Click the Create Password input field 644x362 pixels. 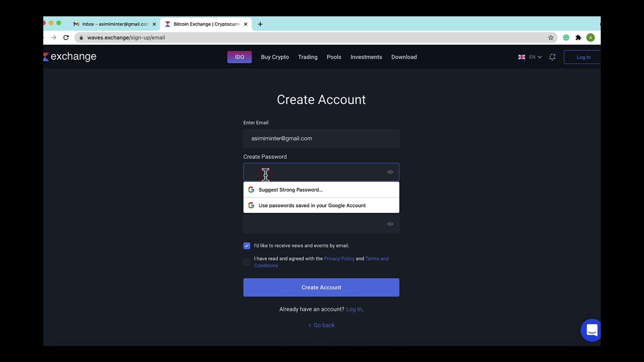point(321,172)
